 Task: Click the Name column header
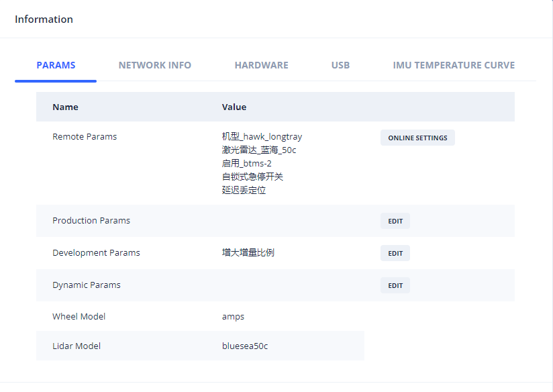65,107
